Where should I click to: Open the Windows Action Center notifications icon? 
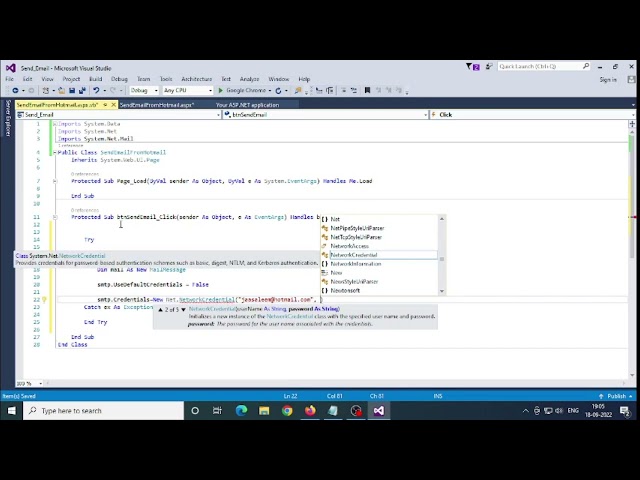624,411
